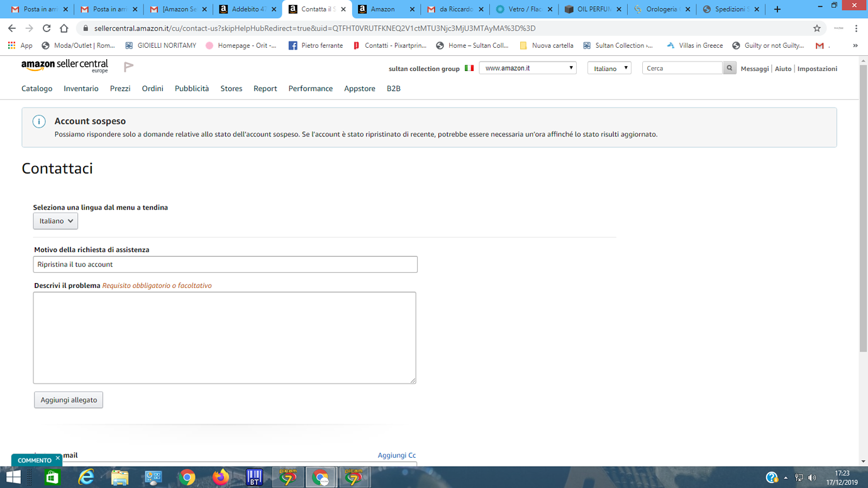Open the Performance menu

[311, 89]
